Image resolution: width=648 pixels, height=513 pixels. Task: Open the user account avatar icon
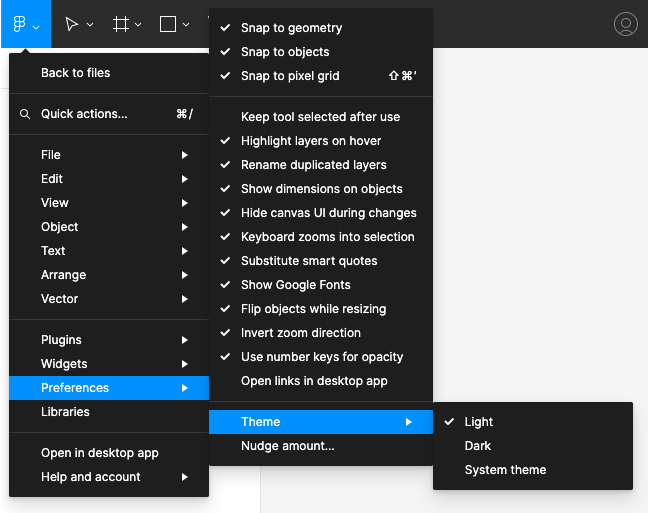[x=626, y=24]
